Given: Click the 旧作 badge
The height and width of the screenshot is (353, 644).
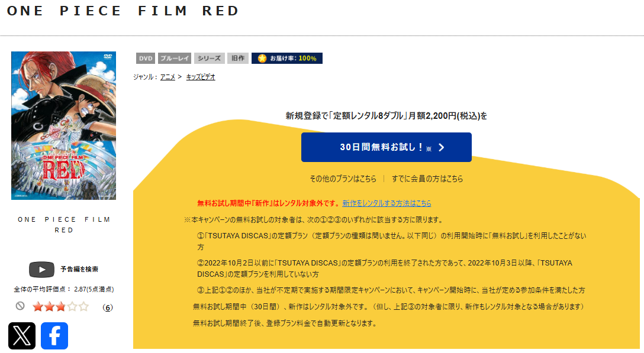Looking at the screenshot, I should point(237,58).
